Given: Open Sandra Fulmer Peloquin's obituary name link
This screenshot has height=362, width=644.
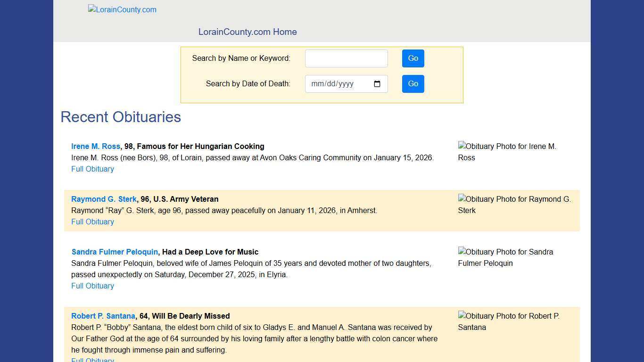Looking at the screenshot, I should (114, 252).
